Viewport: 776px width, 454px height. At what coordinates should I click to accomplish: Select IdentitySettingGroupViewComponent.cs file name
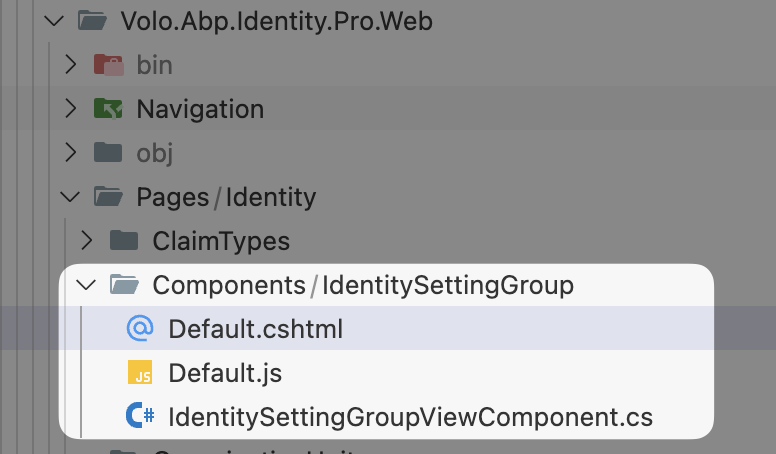[410, 417]
